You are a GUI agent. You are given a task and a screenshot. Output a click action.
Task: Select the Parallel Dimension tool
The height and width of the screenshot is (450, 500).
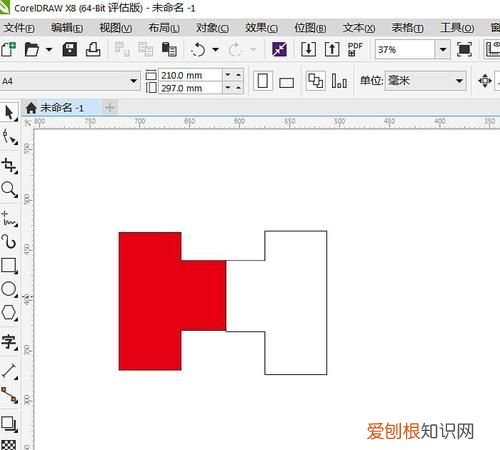(x=9, y=371)
